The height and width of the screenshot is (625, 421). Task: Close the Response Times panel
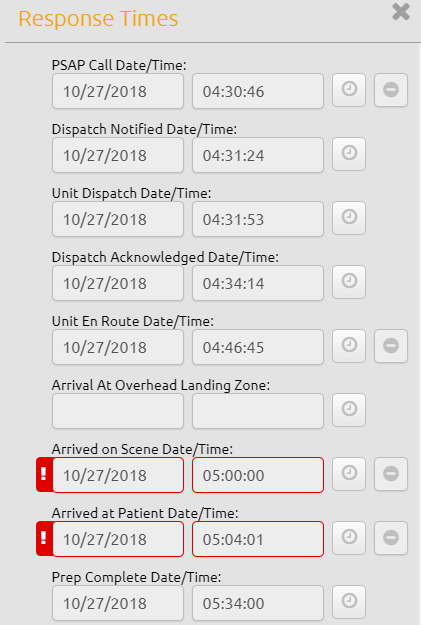coord(401,12)
